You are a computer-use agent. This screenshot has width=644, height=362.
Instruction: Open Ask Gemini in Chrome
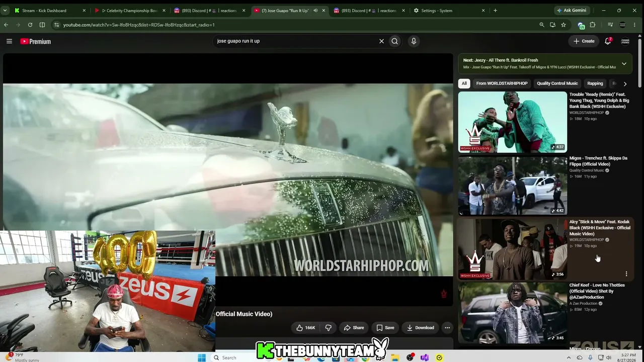[x=572, y=10]
